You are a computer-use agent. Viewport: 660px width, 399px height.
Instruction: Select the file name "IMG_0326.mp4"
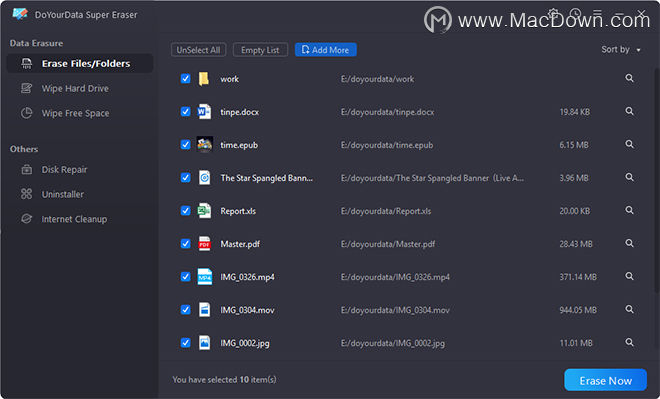coord(248,277)
